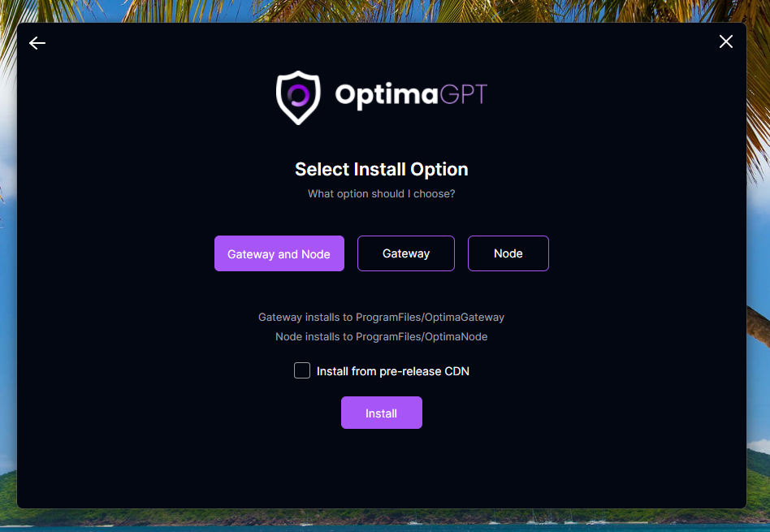This screenshot has height=532, width=770.
Task: Pick the Node install option
Action: (x=508, y=253)
